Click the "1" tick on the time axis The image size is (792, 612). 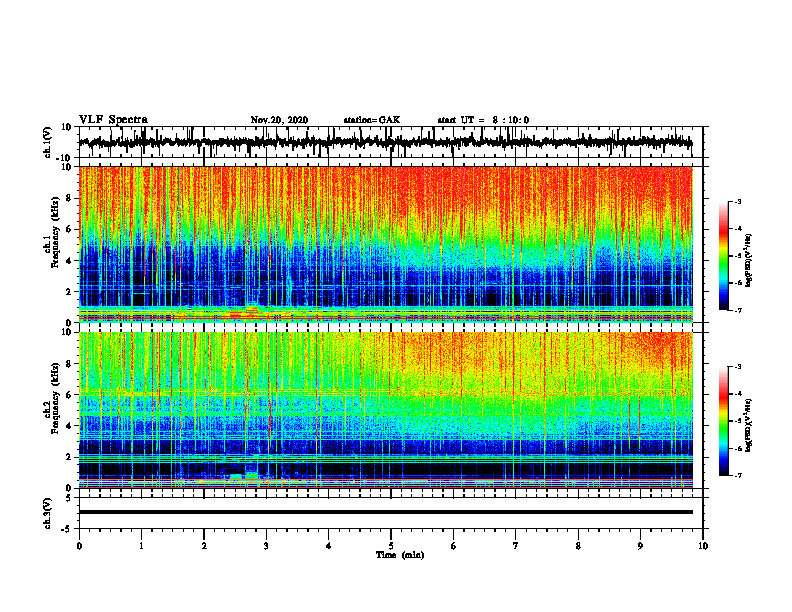[x=141, y=546]
